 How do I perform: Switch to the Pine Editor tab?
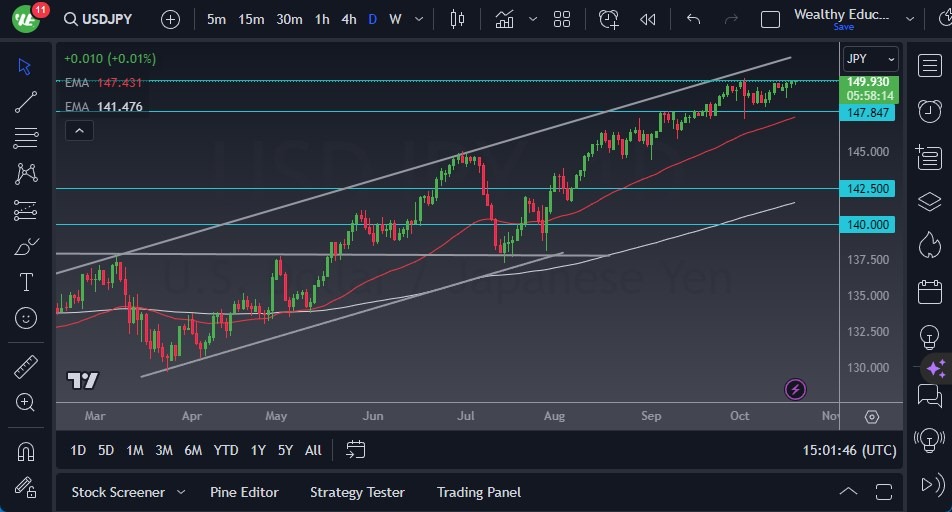click(x=244, y=492)
